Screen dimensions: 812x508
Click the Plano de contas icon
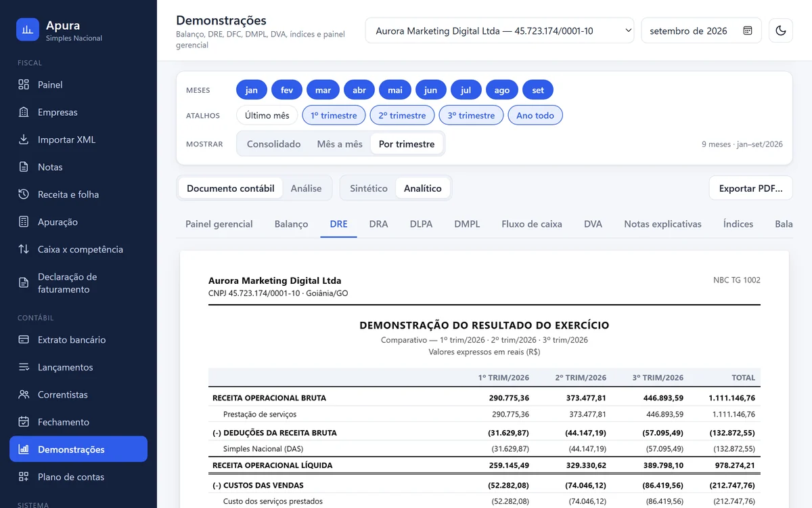(x=24, y=477)
